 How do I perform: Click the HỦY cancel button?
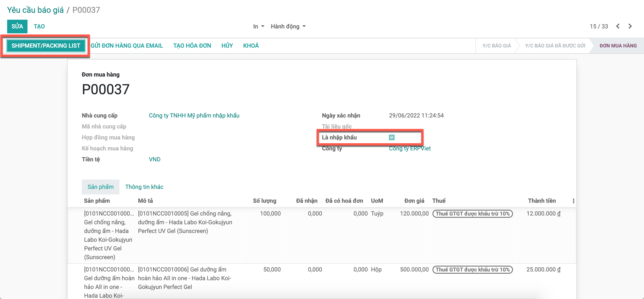[x=227, y=46]
